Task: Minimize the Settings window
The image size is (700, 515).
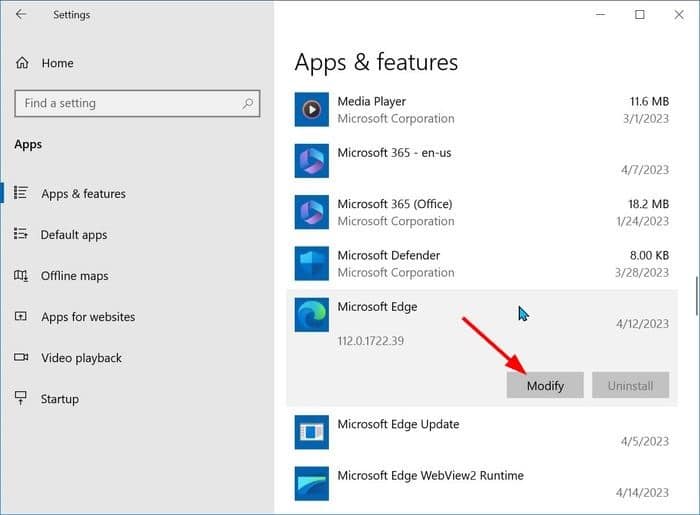Action: (601, 14)
